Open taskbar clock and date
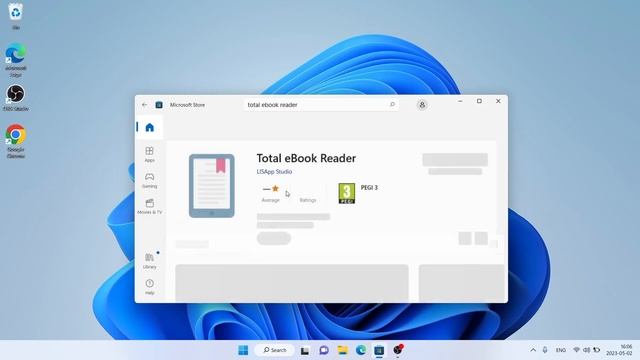The height and width of the screenshot is (360, 640). (619, 350)
